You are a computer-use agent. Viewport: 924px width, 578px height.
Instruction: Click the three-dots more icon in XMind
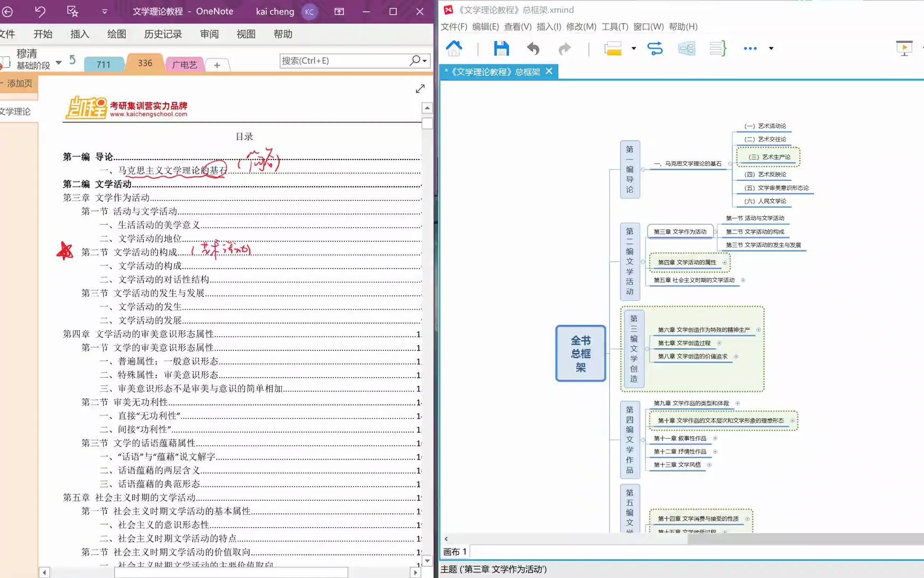750,49
